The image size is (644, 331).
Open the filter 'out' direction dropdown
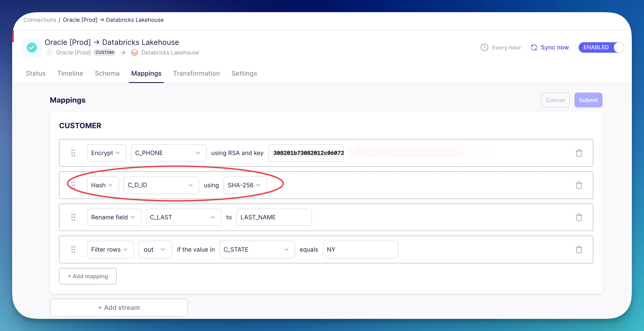(155, 250)
